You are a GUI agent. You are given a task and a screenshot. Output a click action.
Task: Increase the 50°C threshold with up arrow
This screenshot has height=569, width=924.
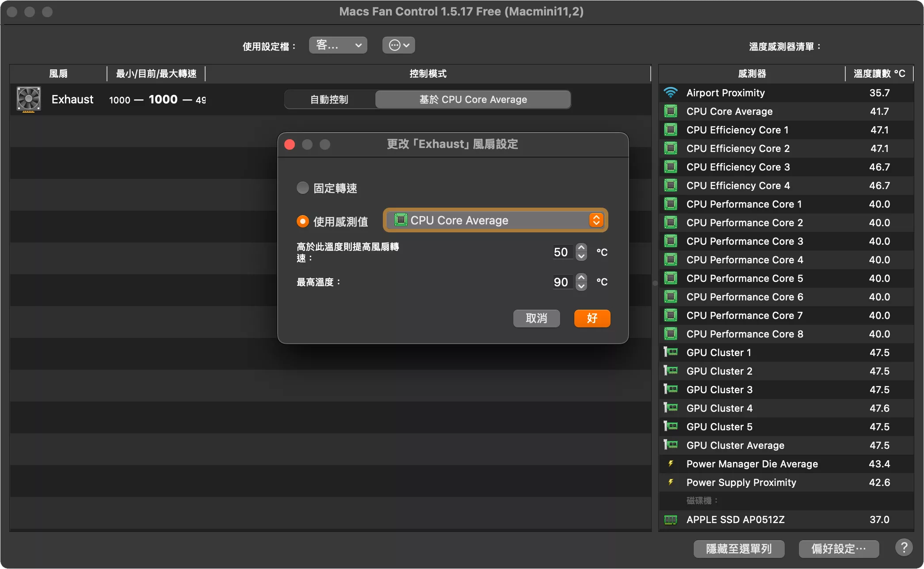[581, 248]
